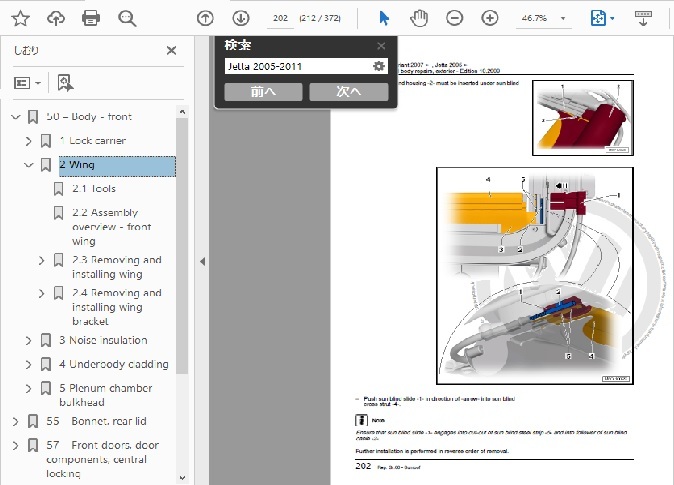Expand 2.3 Removing and installing wing
The image size is (674, 485).
coord(41,260)
